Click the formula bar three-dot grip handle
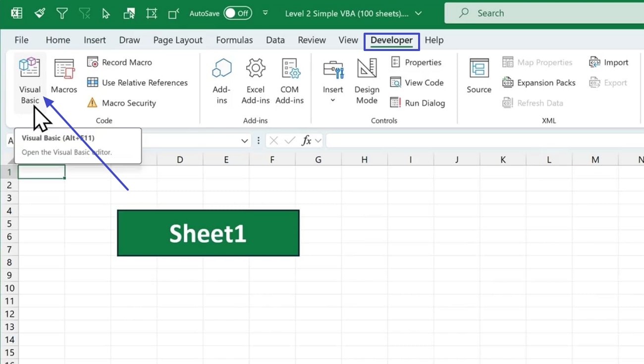Viewport: 644px width, 364px height. 259,141
